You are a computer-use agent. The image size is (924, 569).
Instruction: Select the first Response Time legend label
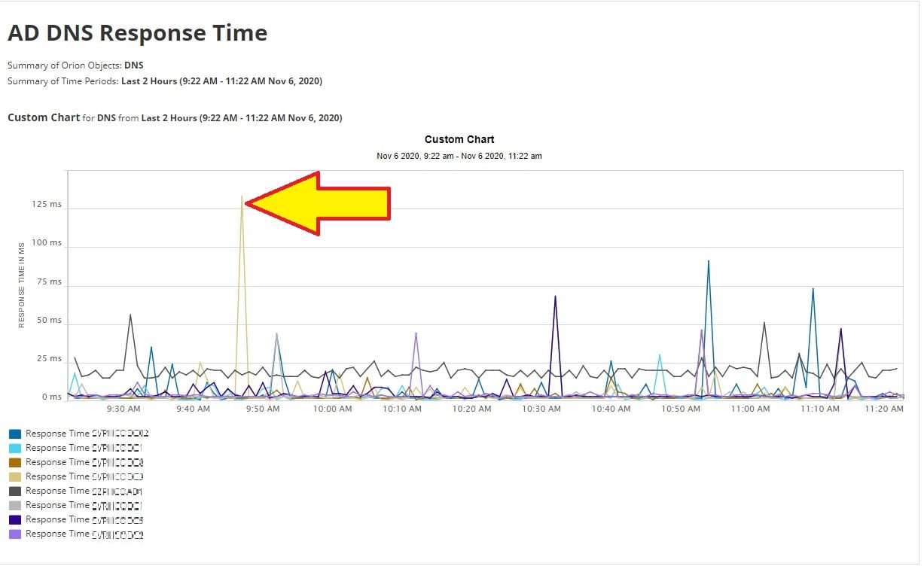pyautogui.click(x=87, y=434)
